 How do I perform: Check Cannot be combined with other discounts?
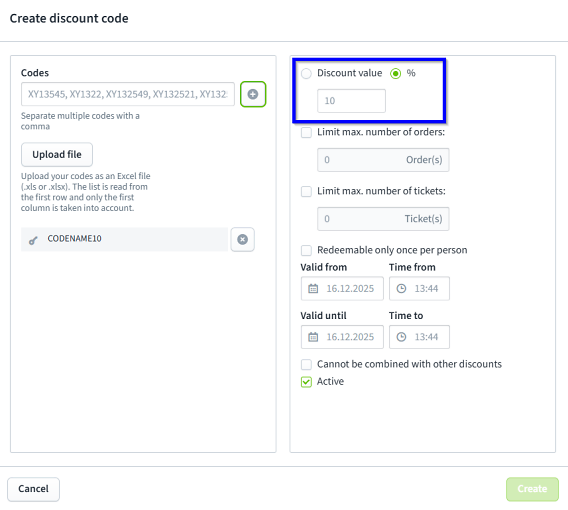(x=306, y=364)
